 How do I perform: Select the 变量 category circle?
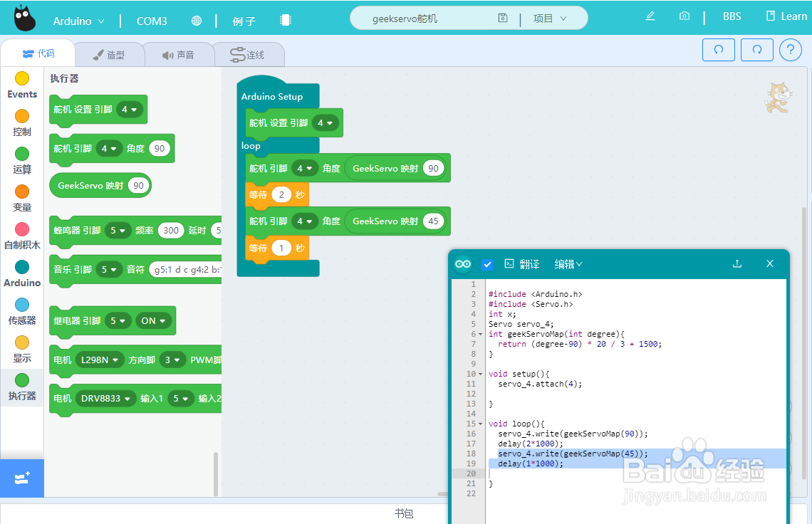(22, 192)
